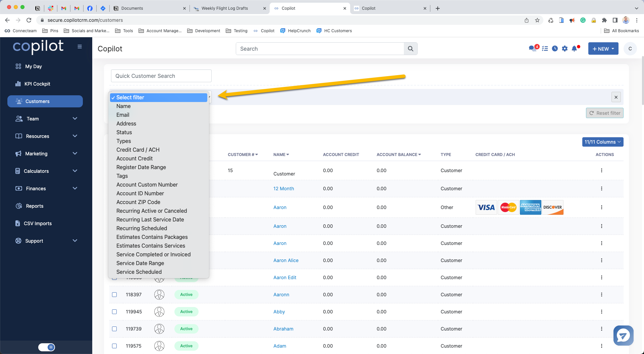This screenshot has width=644, height=354.
Task: Open the 11/11 Columns dropdown
Action: pyautogui.click(x=603, y=142)
